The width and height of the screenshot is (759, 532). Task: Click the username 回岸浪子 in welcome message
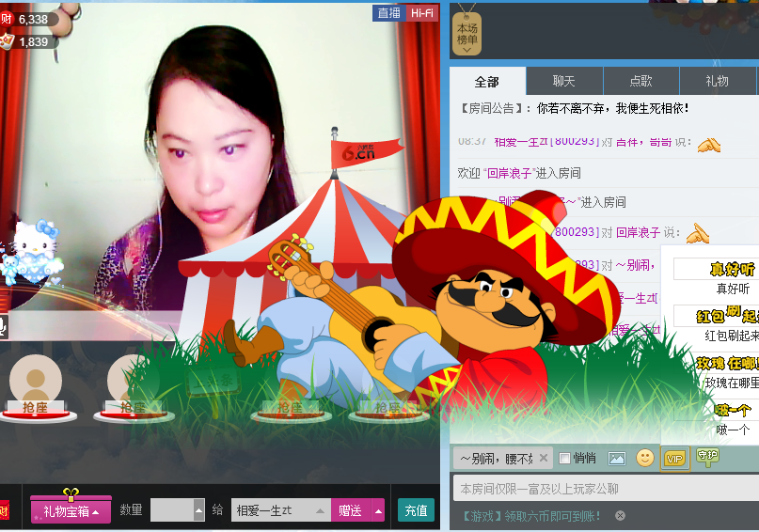point(509,173)
